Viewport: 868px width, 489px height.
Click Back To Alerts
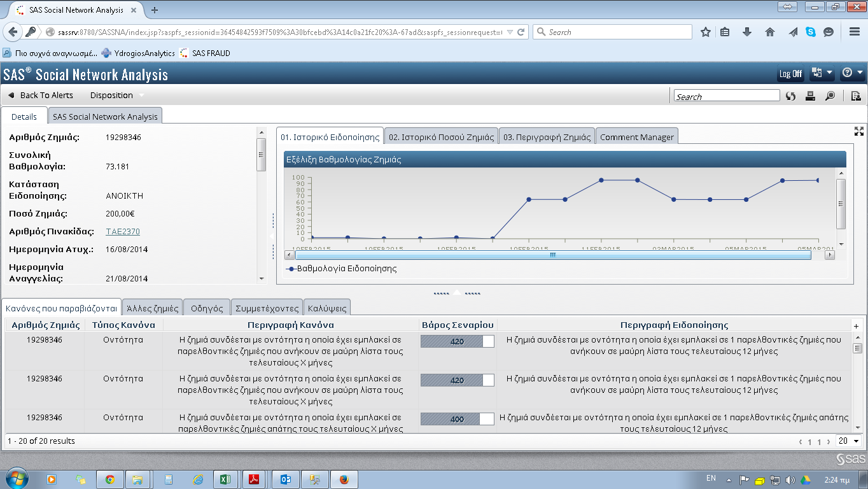pyautogui.click(x=41, y=96)
